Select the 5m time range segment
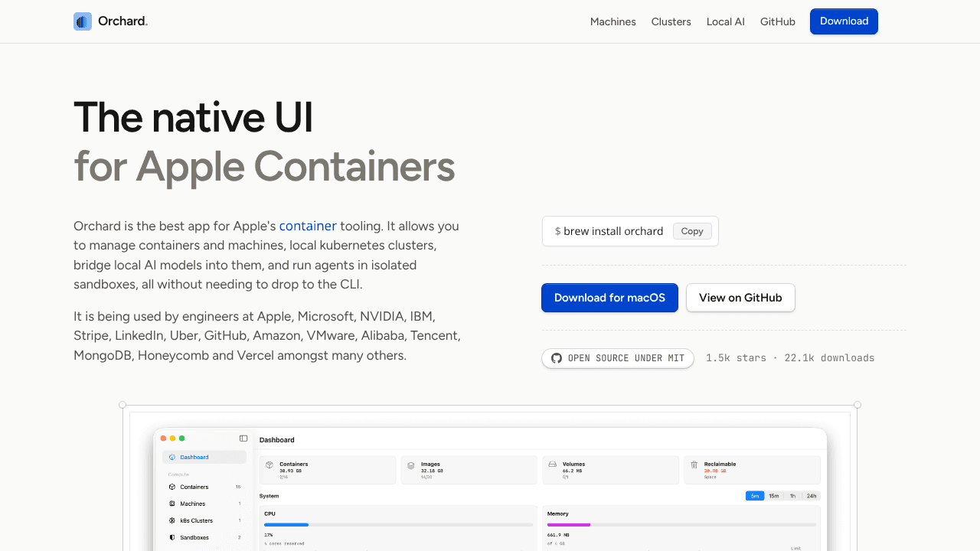 755,496
